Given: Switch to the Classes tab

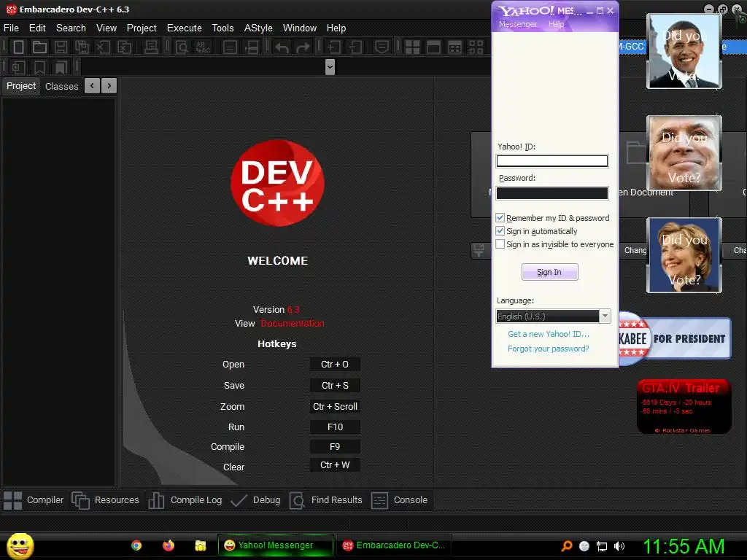Looking at the screenshot, I should (x=61, y=86).
